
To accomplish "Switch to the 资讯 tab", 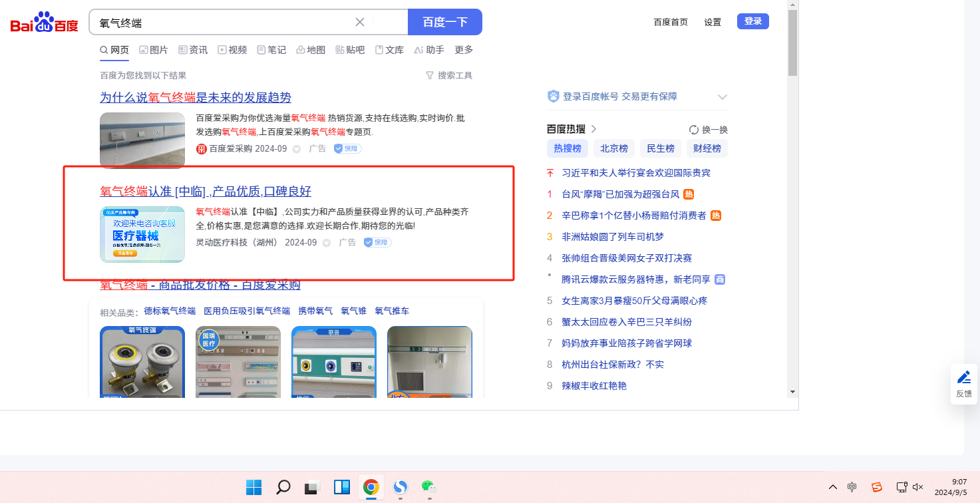I will pos(193,50).
